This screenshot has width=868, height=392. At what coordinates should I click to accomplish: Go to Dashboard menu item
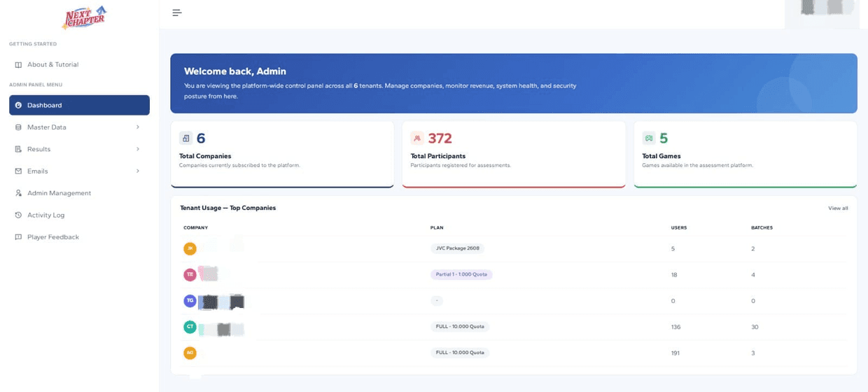tap(79, 105)
